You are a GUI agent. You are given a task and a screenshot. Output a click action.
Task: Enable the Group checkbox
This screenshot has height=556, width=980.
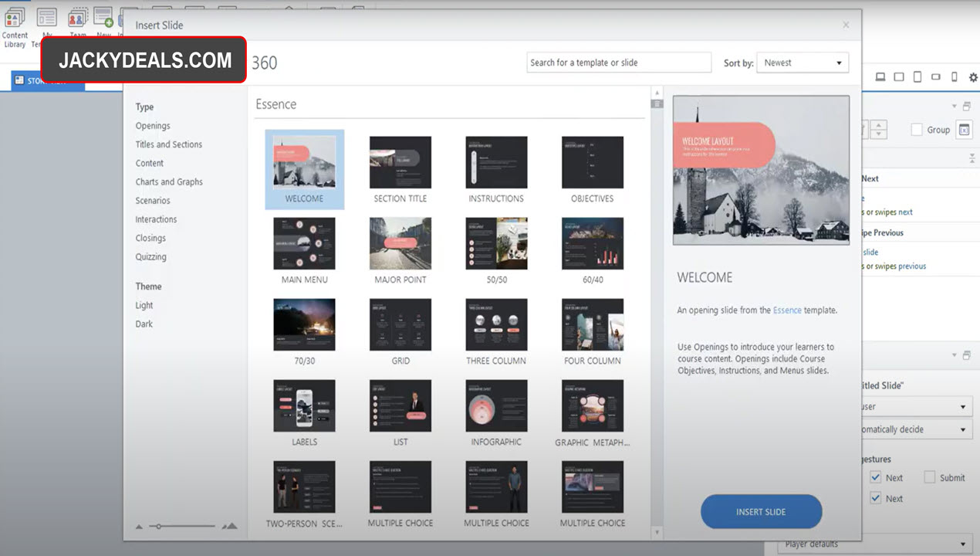coord(917,130)
